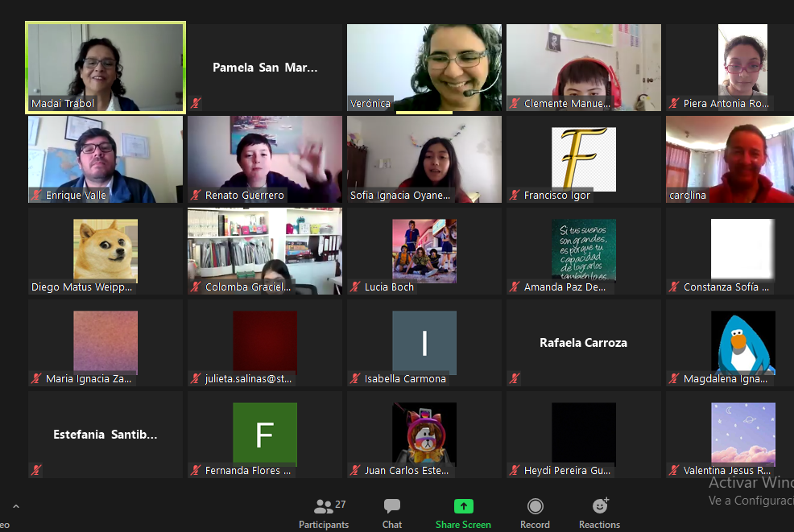Select carolina's video tile
The width and height of the screenshot is (794, 532).
coord(729,157)
